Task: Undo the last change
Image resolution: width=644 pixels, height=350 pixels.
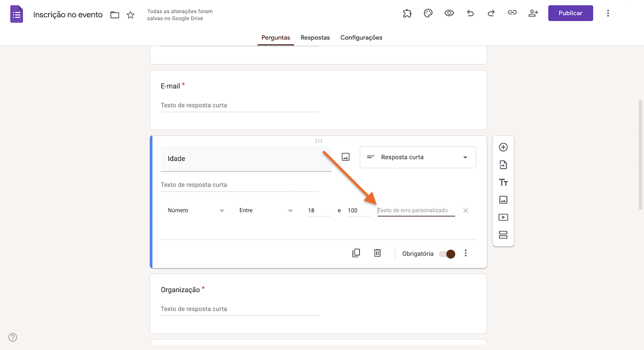Action: point(470,13)
